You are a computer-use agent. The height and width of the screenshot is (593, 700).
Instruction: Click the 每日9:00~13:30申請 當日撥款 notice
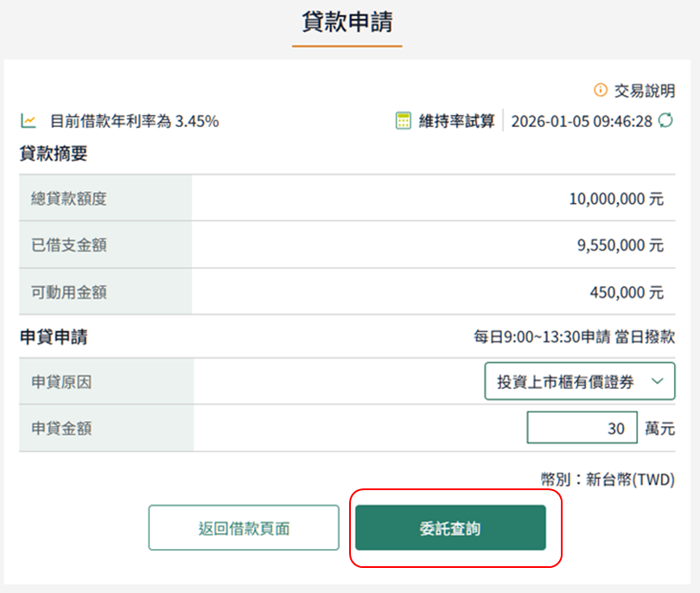(574, 337)
